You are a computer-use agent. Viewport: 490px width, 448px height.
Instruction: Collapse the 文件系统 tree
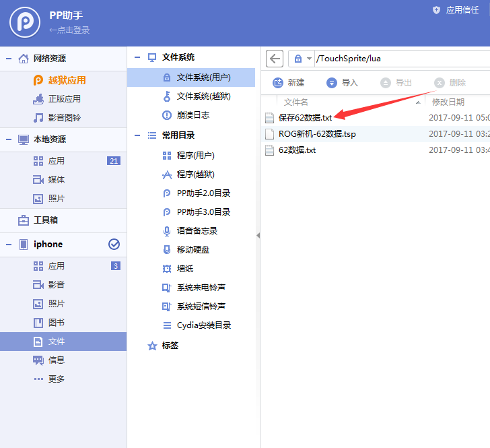pyautogui.click(x=137, y=57)
